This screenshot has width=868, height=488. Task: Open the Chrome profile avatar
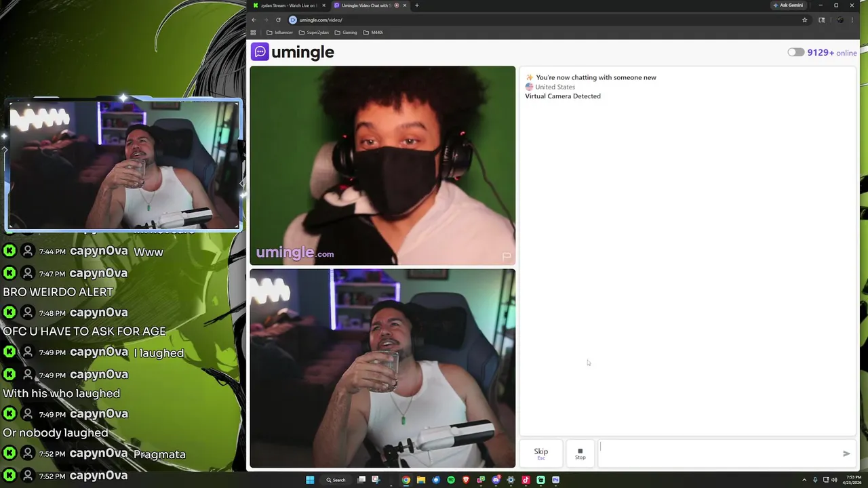[x=840, y=20]
